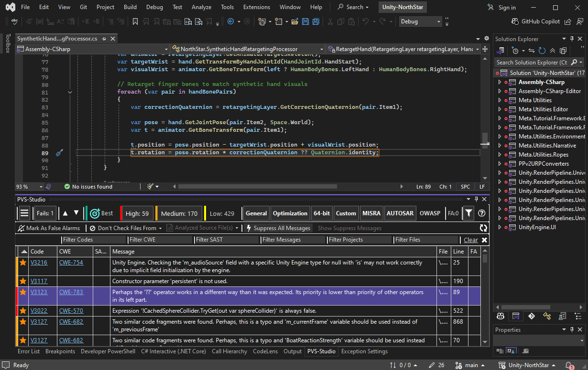Expand the Meta Utilities project node
This screenshot has width=588, height=370.
point(500,100)
